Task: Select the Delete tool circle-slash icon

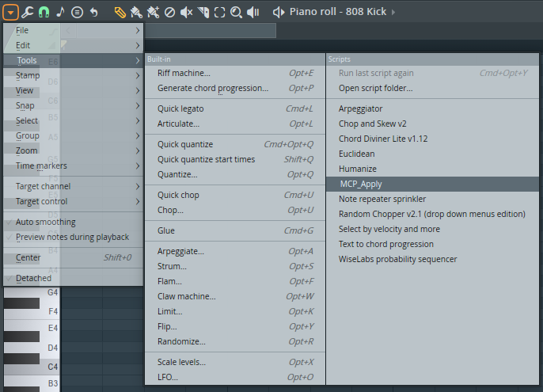Action: [x=169, y=13]
